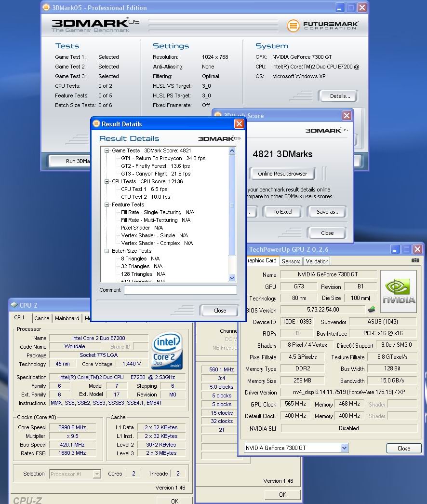Open the Processor selection dropdown in CPU-Z
The image size is (427, 504).
(x=97, y=474)
